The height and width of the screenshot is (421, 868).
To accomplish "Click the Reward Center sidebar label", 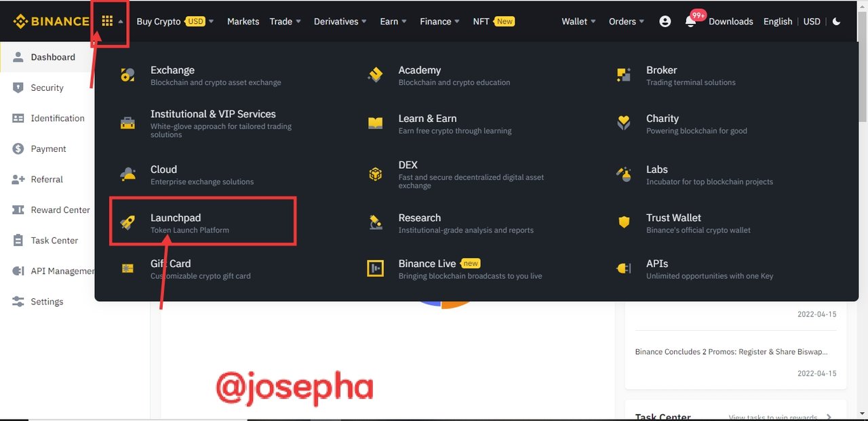I will (x=60, y=209).
